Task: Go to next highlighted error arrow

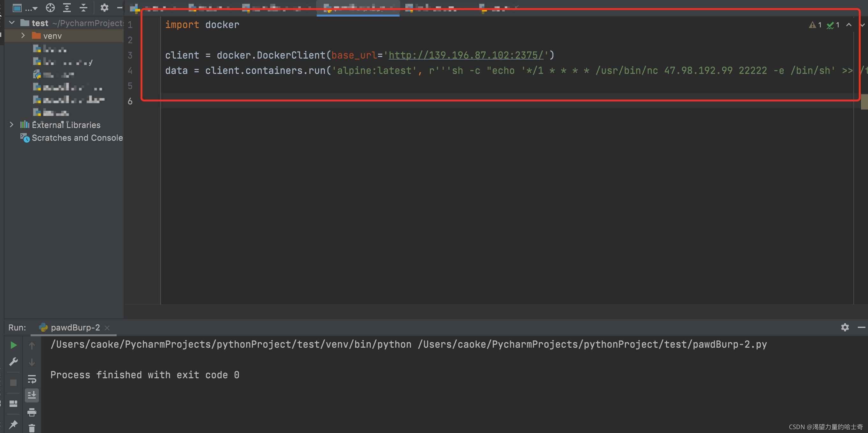Action: click(x=863, y=25)
